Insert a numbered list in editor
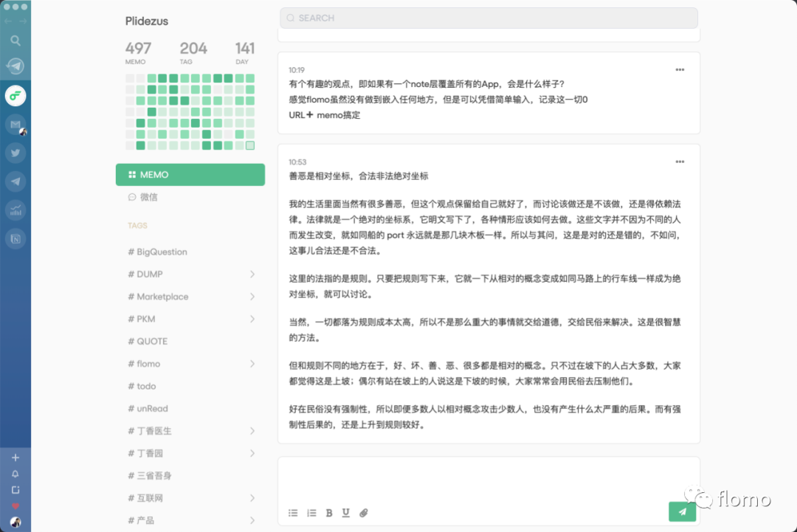 click(x=311, y=513)
